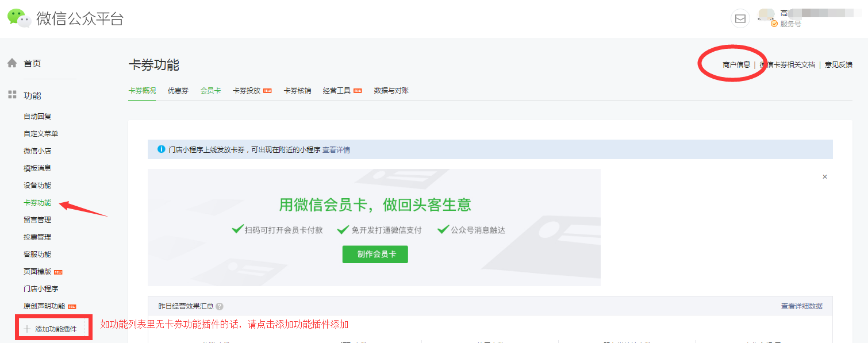Switch to 会员卡 tab

pyautogui.click(x=210, y=91)
